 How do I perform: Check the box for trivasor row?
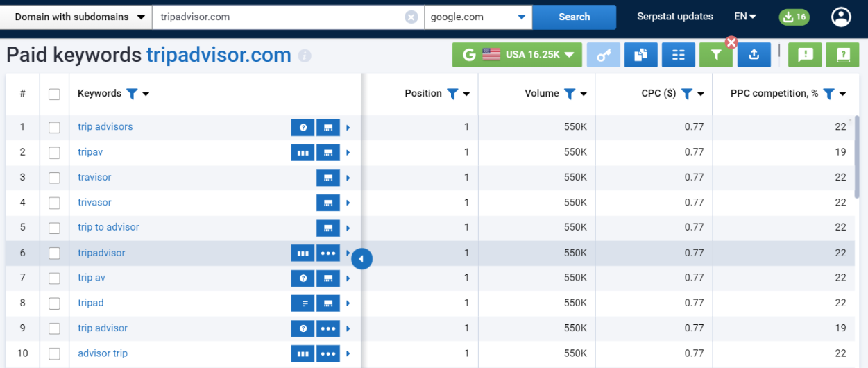pos(54,203)
